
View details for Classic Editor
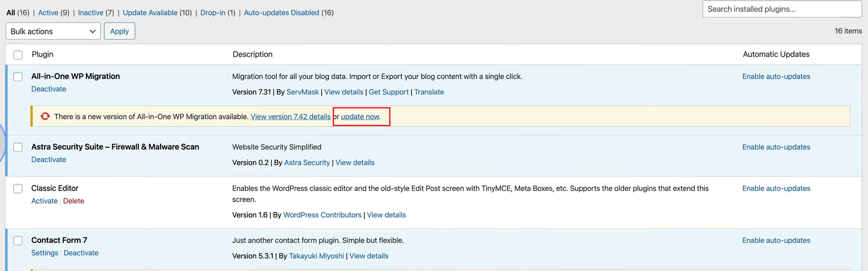point(386,215)
